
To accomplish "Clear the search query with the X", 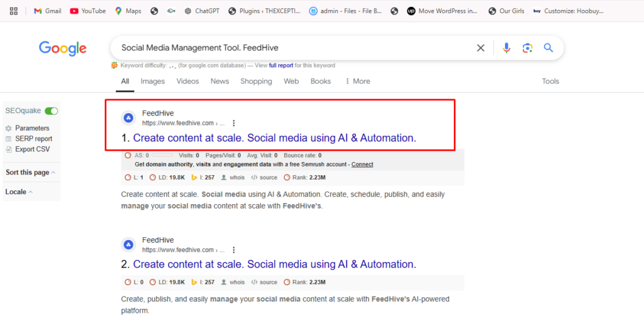I will (x=480, y=48).
